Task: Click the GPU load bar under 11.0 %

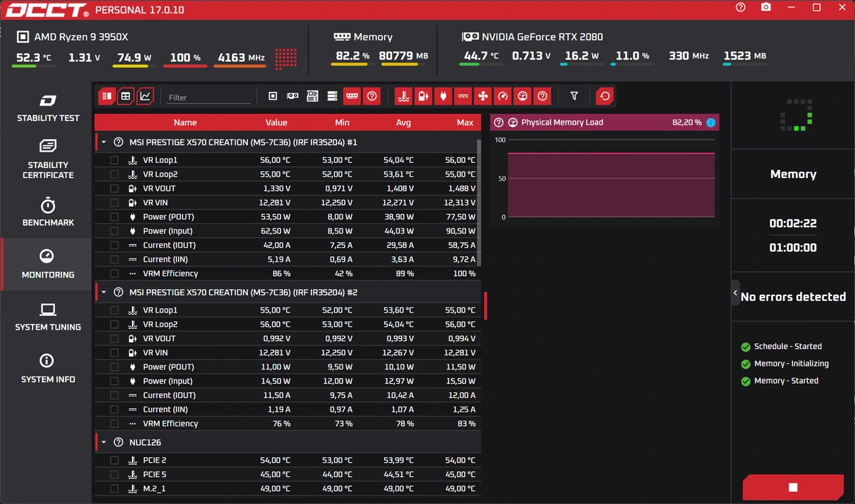Action: click(x=632, y=65)
